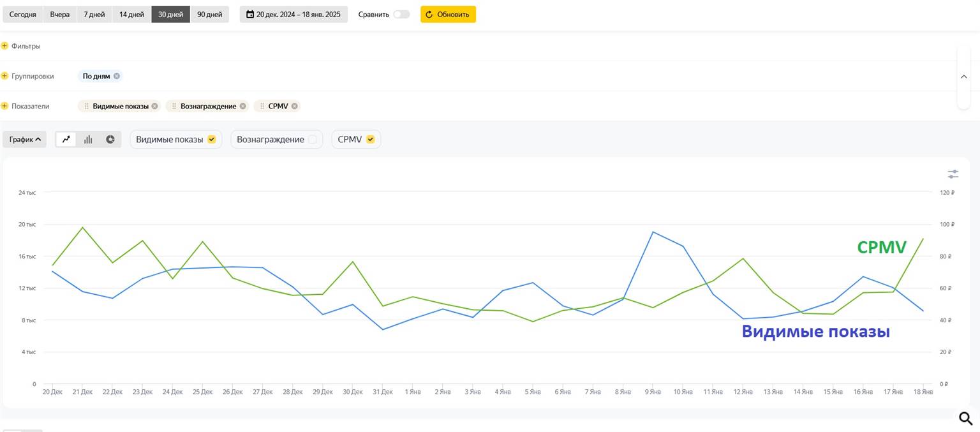Click the 18 Янв point on green line
Viewport: 980px width, 432px height.
(x=923, y=239)
